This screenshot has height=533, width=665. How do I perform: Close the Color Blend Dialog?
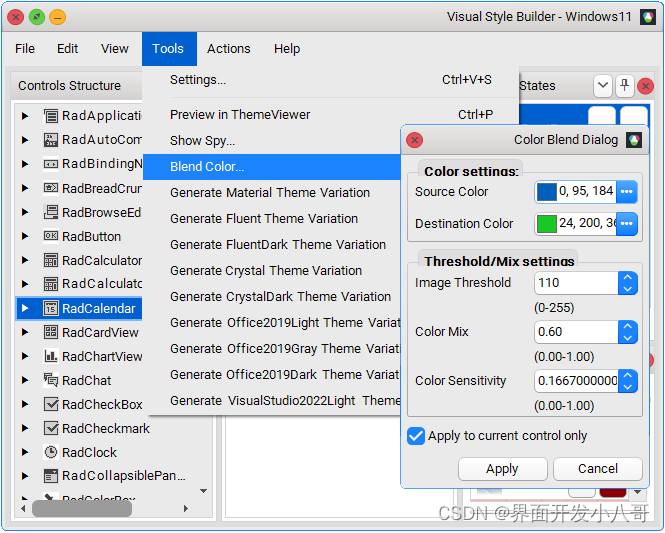click(x=414, y=140)
